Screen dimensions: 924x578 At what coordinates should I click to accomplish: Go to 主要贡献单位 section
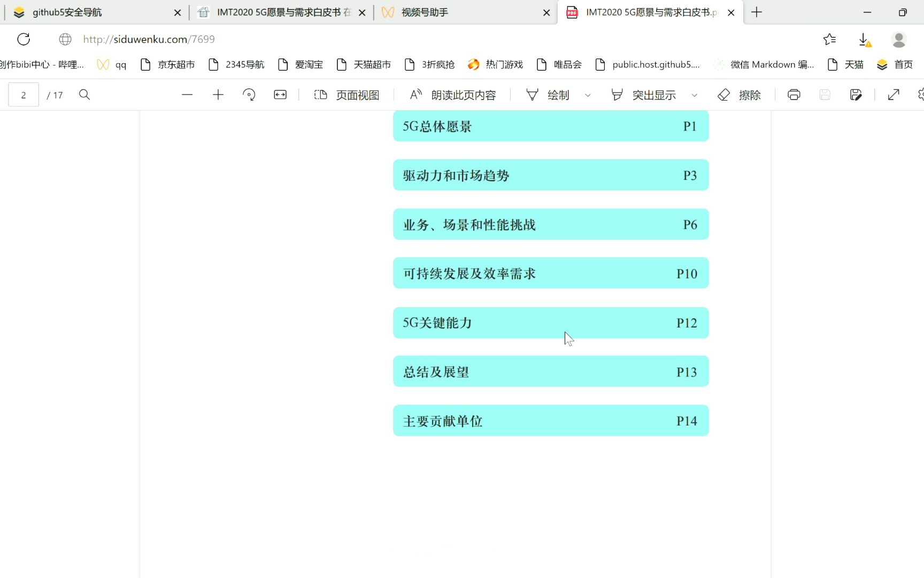(551, 421)
